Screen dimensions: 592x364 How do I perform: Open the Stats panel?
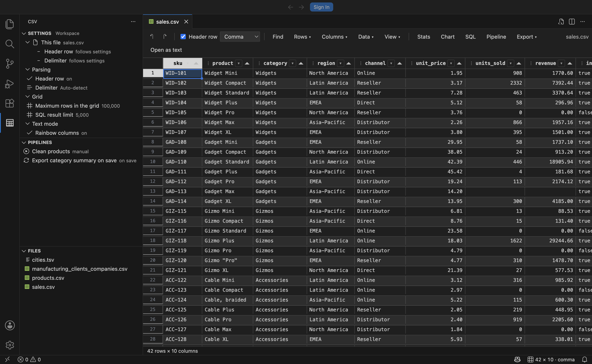tap(423, 37)
